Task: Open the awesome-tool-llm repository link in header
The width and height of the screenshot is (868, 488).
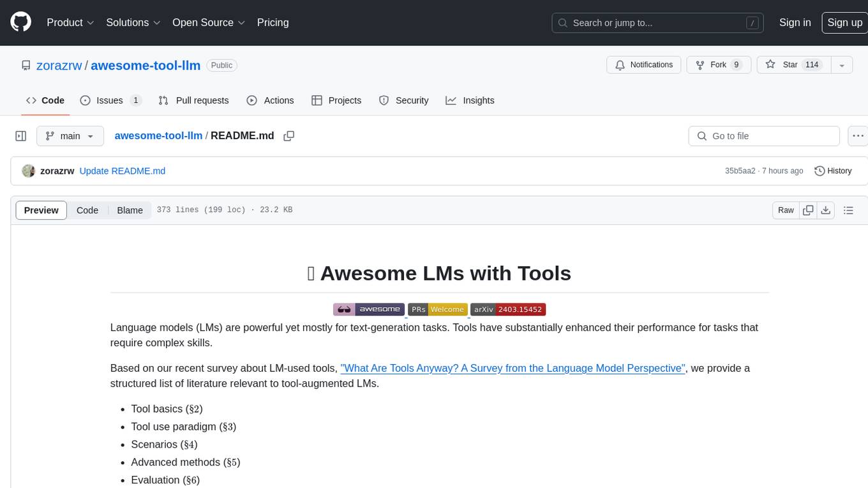Action: coord(146,65)
